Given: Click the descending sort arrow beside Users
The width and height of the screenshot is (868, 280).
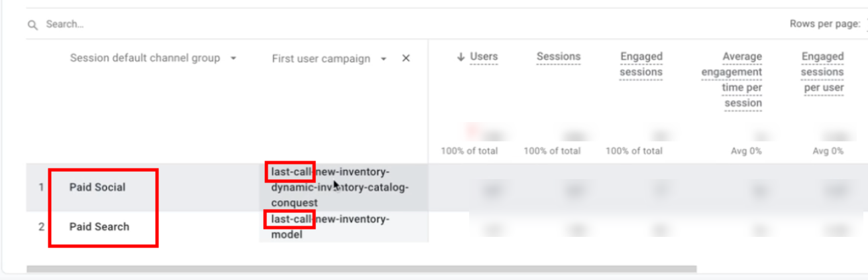Looking at the screenshot, I should [461, 57].
